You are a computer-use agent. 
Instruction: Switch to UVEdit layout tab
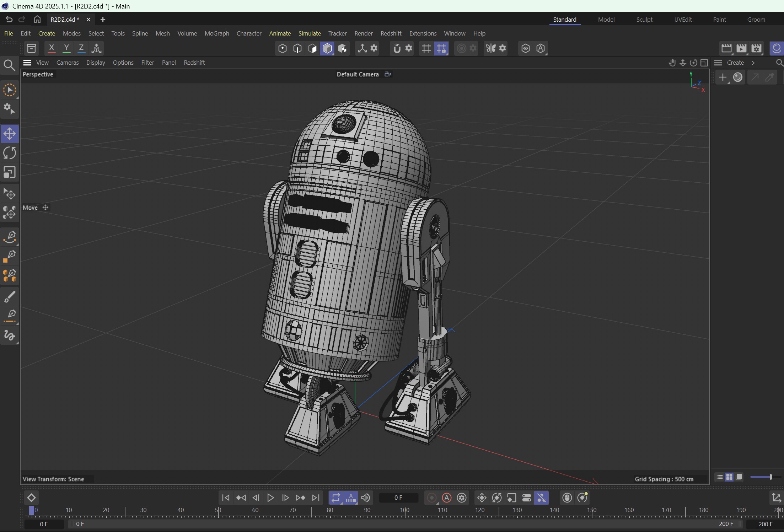tap(683, 20)
